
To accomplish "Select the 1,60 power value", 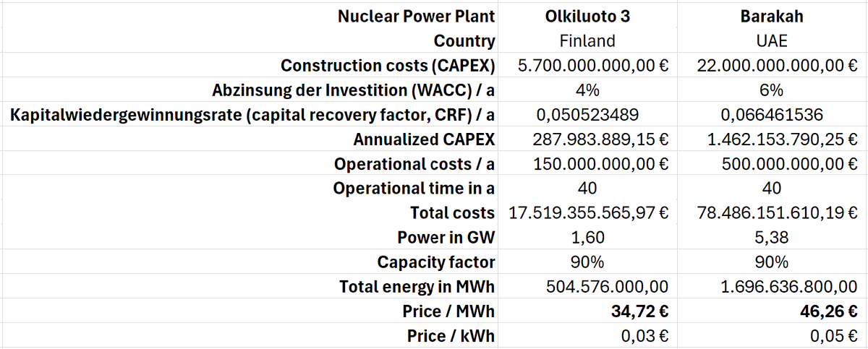I will point(586,237).
